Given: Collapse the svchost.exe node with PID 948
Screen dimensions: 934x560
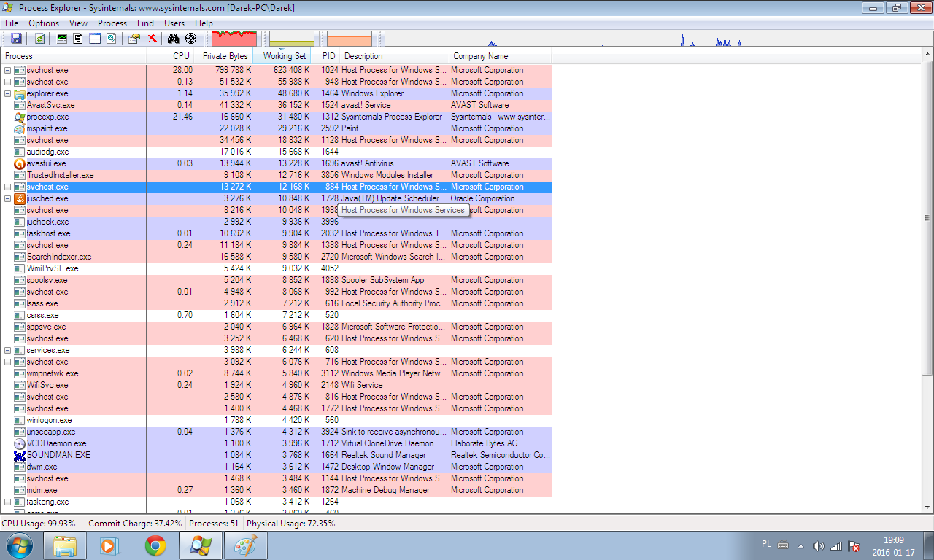Looking at the screenshot, I should point(8,82).
